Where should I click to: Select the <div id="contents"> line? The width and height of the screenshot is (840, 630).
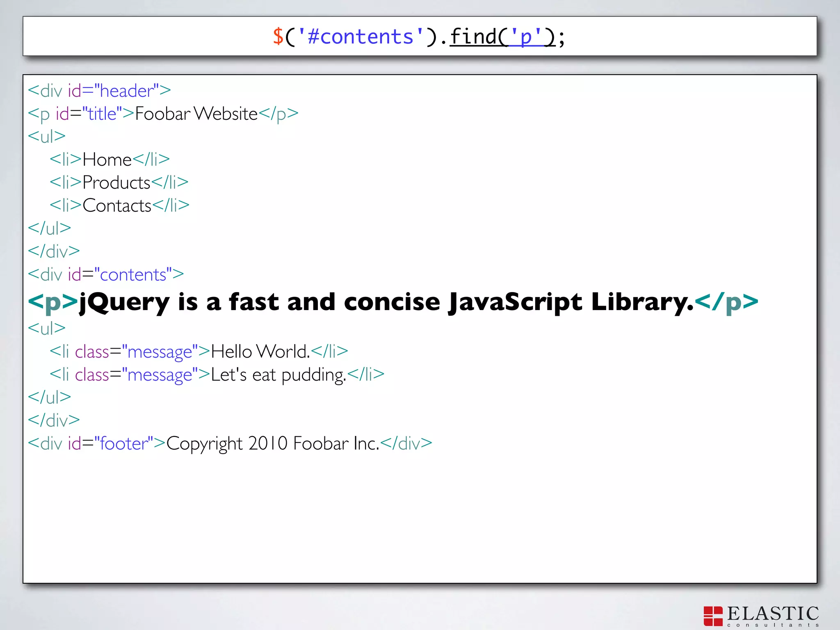(x=106, y=274)
